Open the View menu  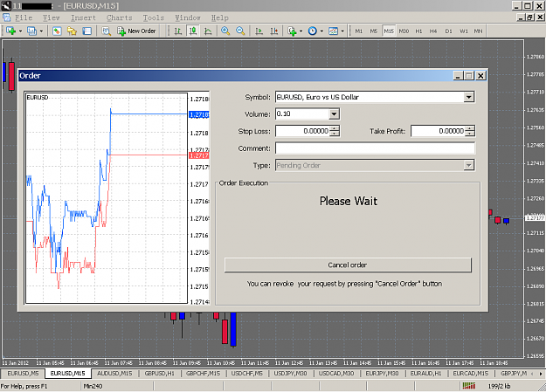tap(52, 17)
